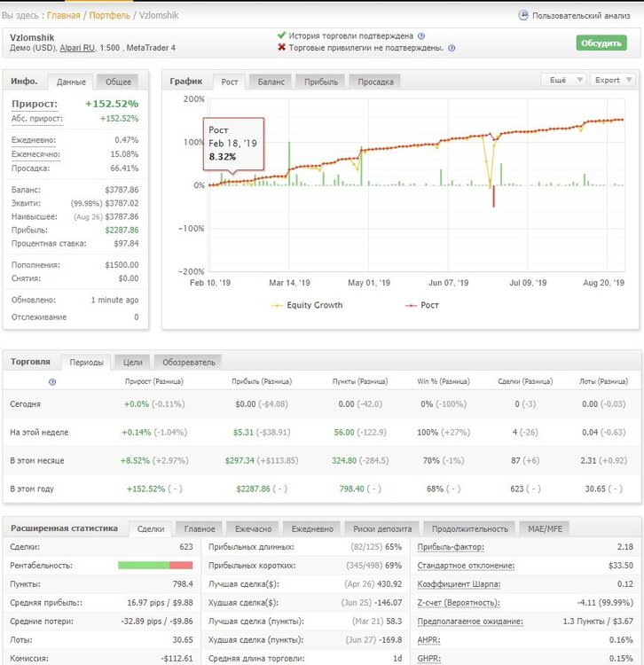Click the Прибыль-фактор label
644x665 pixels.
click(451, 547)
